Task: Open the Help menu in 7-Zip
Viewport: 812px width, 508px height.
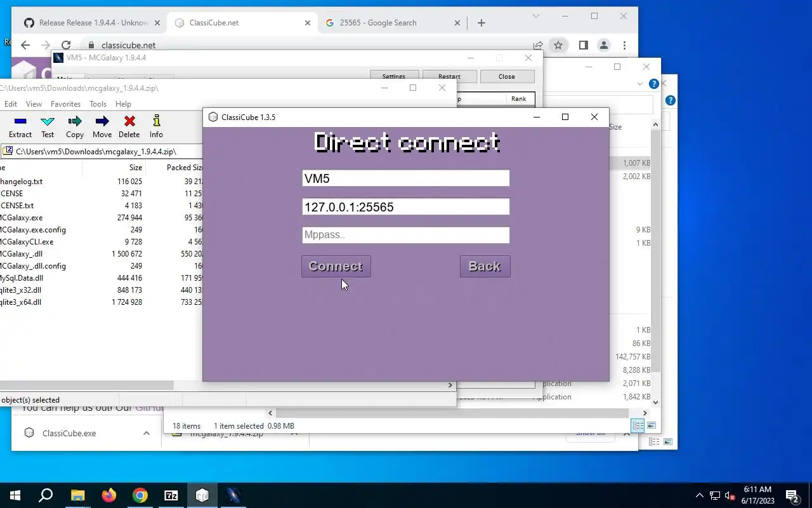Action: click(x=123, y=104)
